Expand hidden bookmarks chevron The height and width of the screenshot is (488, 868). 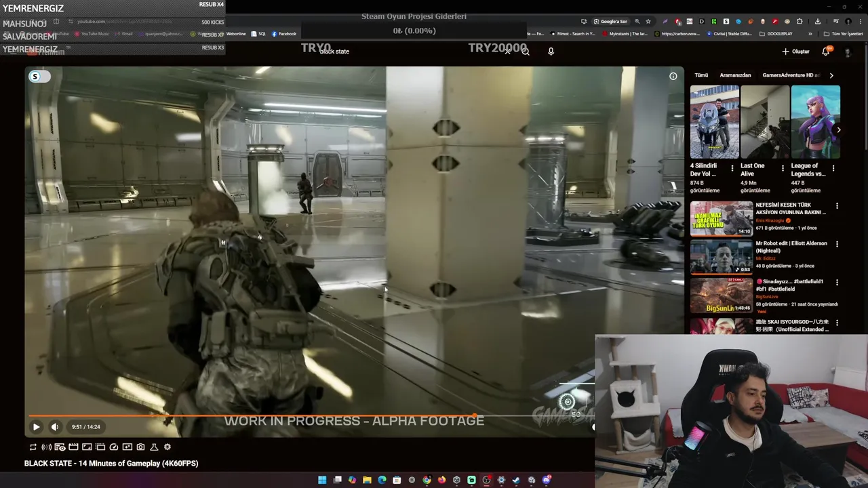(810, 34)
